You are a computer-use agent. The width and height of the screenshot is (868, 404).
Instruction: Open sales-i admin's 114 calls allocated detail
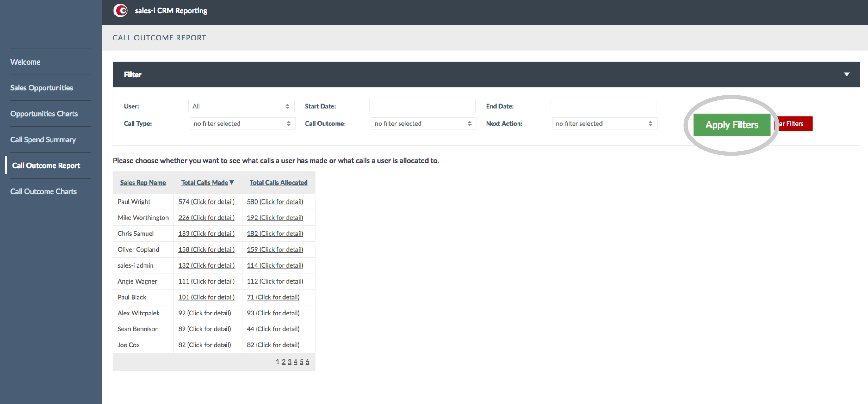tap(275, 265)
